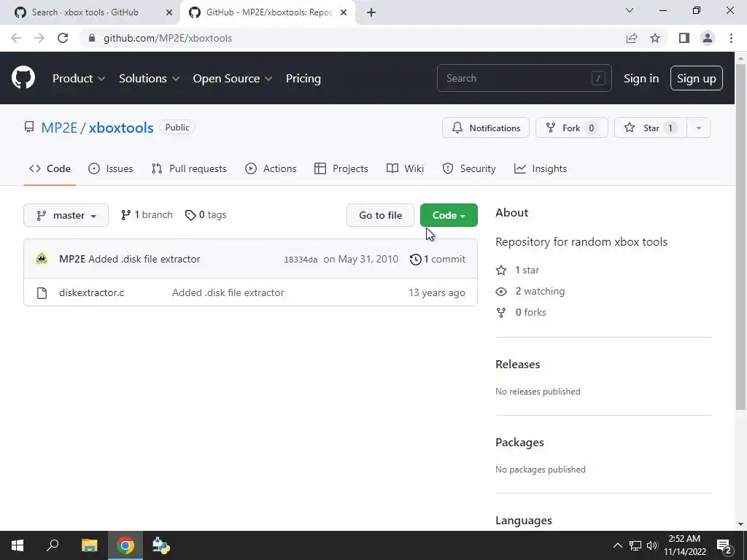The image size is (747, 560).
Task: Click the xboxtools repository name link
Action: [121, 128]
